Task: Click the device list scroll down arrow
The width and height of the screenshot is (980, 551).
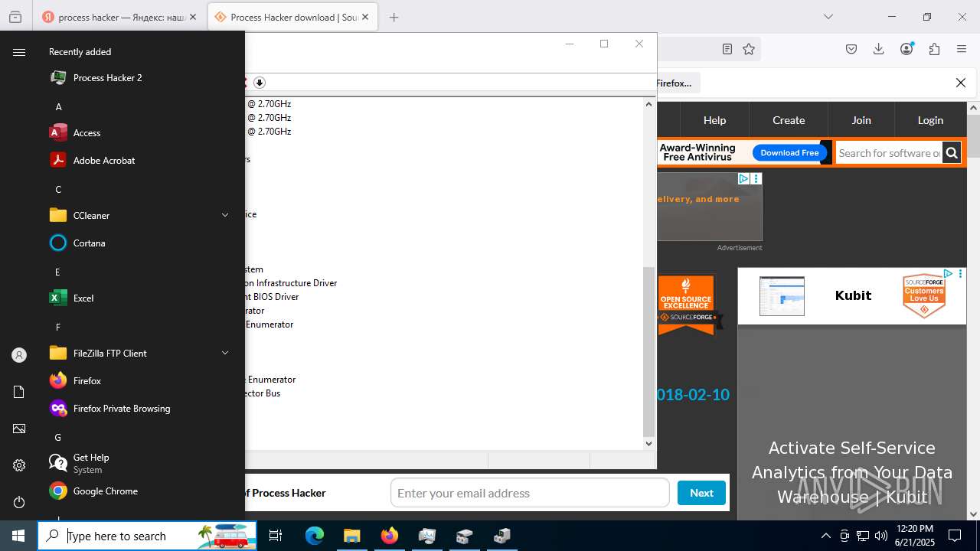Action: coord(648,443)
